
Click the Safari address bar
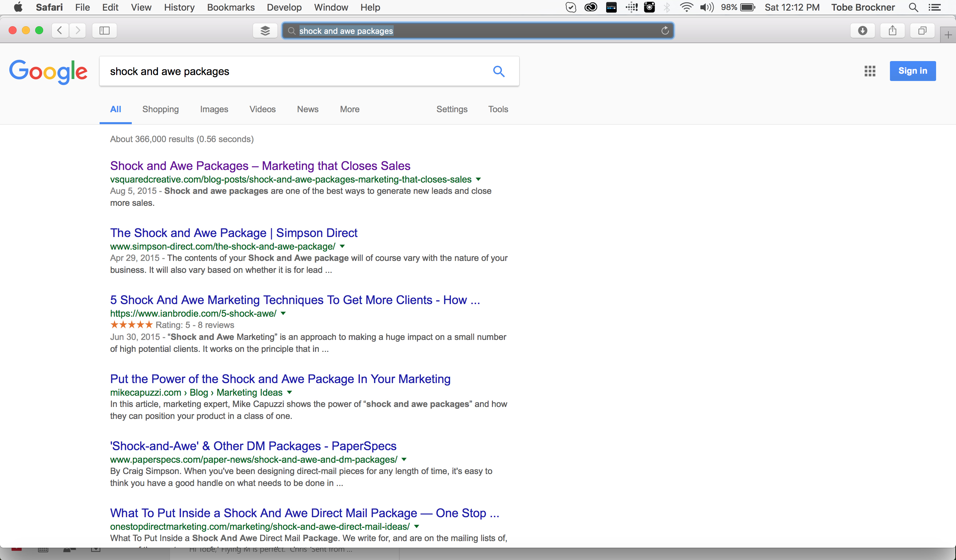pyautogui.click(x=478, y=31)
